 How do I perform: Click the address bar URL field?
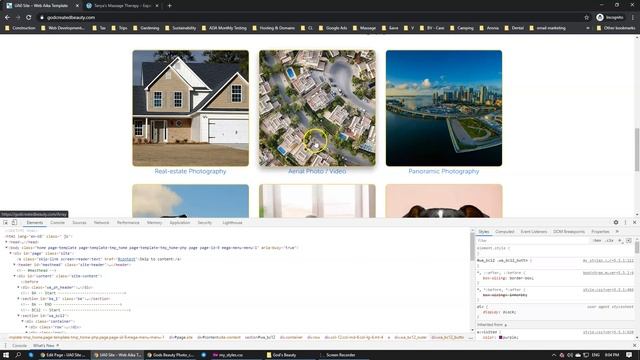[x=310, y=18]
